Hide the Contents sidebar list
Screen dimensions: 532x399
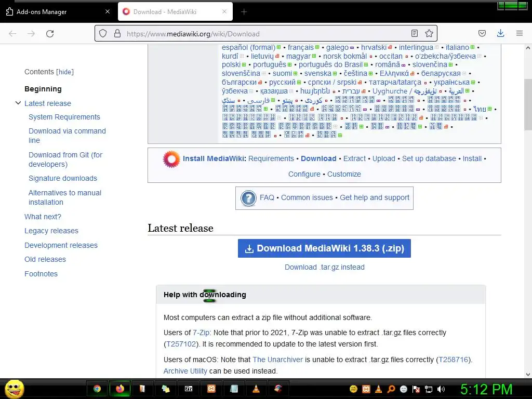(x=65, y=72)
